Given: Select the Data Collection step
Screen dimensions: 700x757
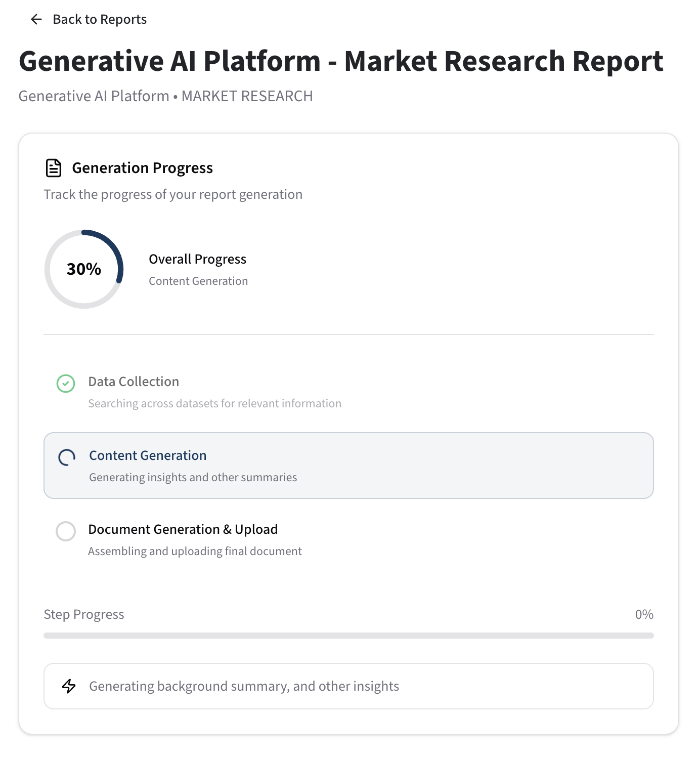Looking at the screenshot, I should click(x=134, y=382).
